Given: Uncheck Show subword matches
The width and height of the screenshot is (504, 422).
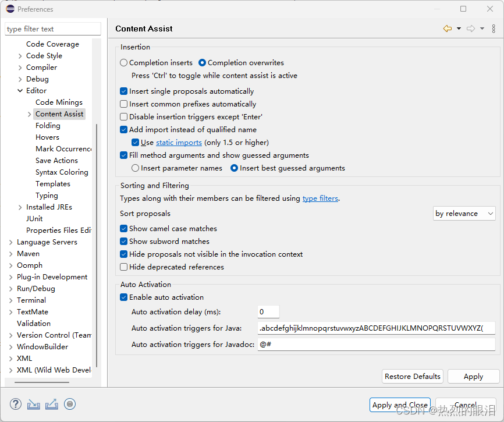Looking at the screenshot, I should [x=124, y=242].
